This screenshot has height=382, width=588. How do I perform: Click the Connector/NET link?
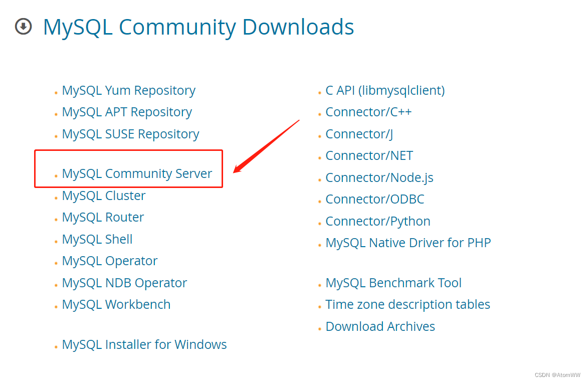(369, 155)
